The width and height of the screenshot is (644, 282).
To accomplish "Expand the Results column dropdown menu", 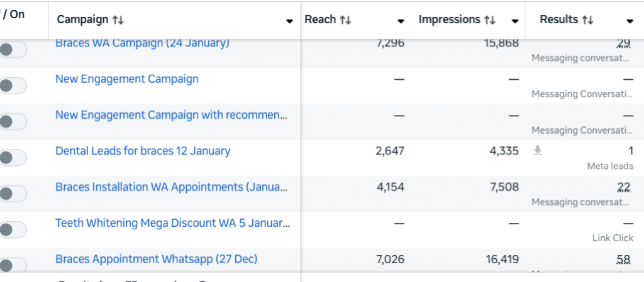I will click(x=630, y=21).
